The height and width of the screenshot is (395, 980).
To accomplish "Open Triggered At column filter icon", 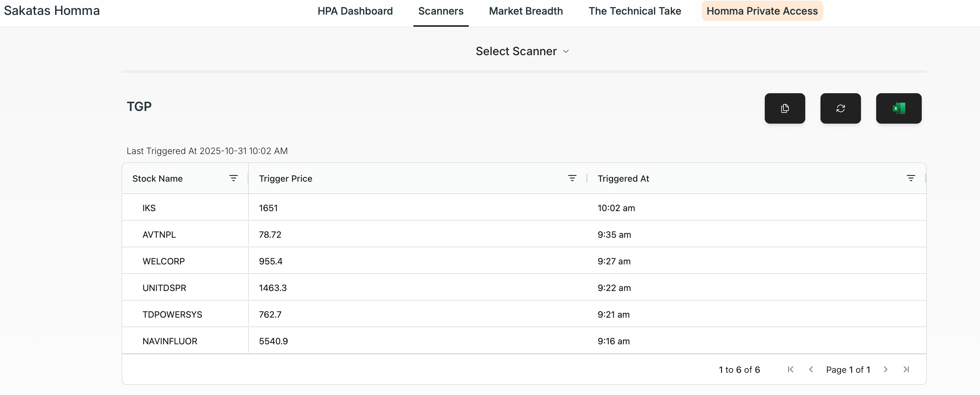I will 910,178.
